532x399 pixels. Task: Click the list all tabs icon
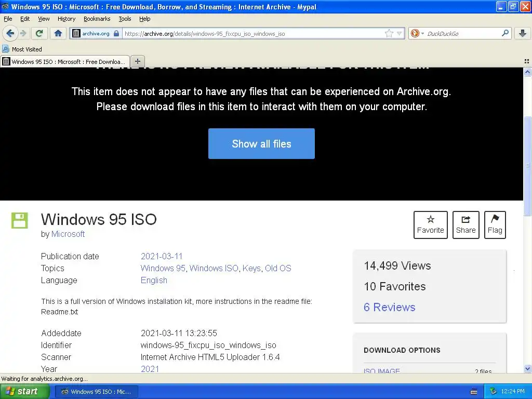coord(527,61)
